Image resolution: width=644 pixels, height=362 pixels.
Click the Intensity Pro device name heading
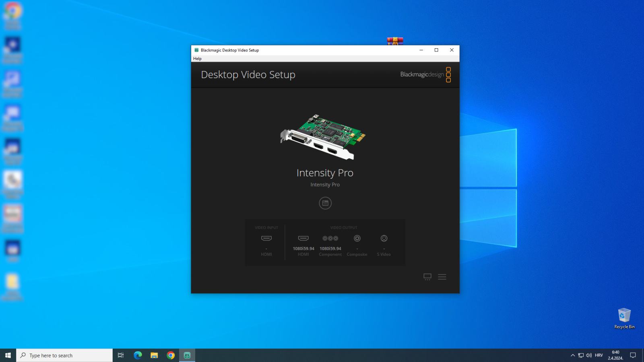point(325,173)
